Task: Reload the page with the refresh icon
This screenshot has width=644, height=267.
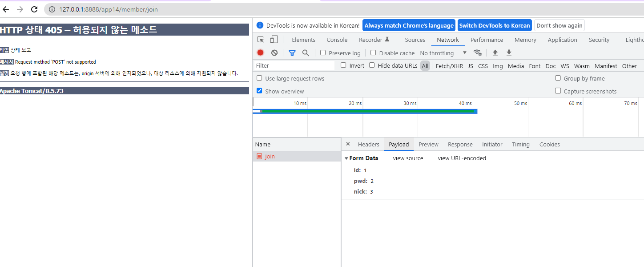Action: coord(34,9)
